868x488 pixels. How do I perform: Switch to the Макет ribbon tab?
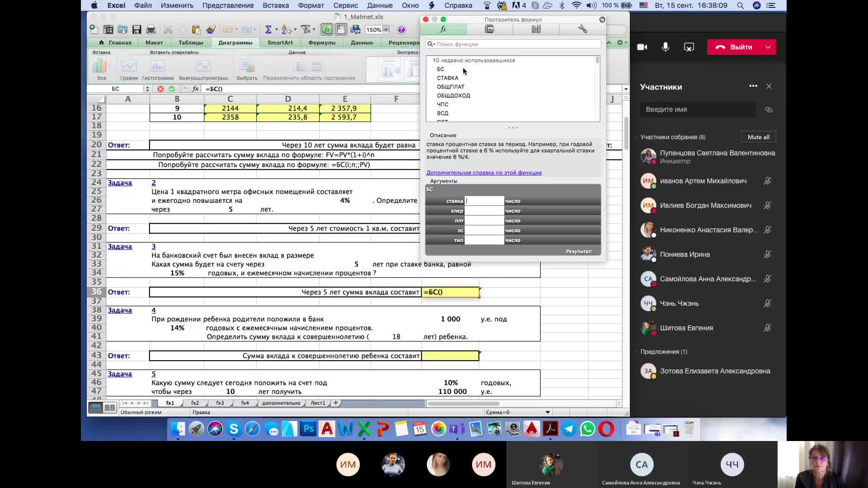tap(154, 42)
